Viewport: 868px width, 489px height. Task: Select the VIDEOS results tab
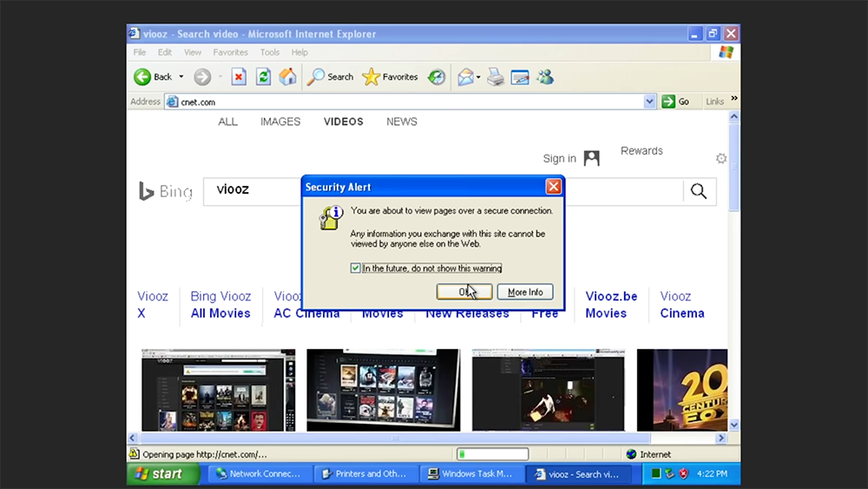click(x=343, y=122)
